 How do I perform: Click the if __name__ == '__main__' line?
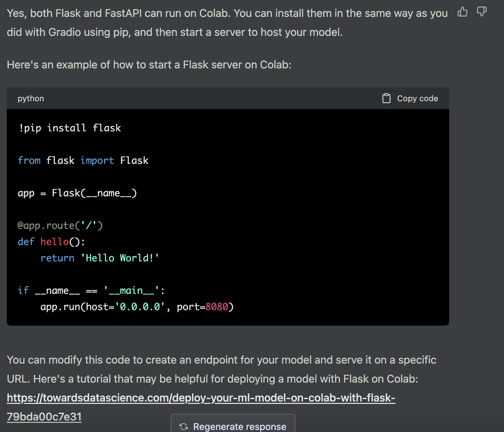point(91,290)
